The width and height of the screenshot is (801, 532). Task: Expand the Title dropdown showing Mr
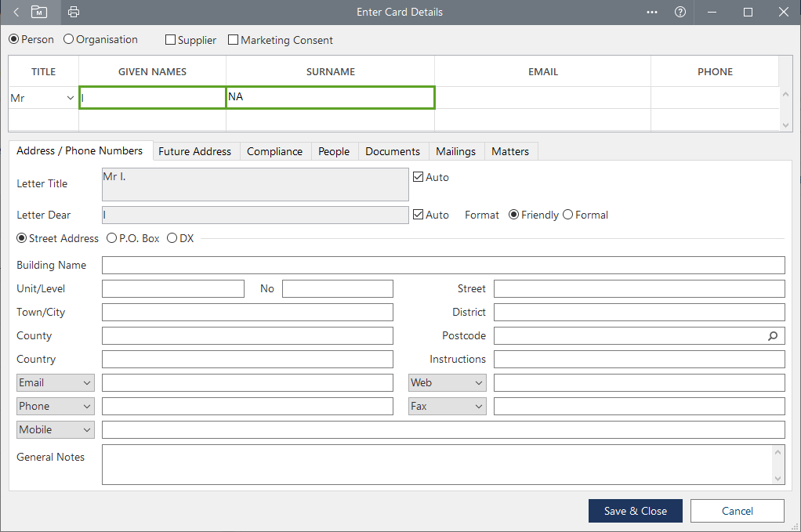tap(71, 98)
